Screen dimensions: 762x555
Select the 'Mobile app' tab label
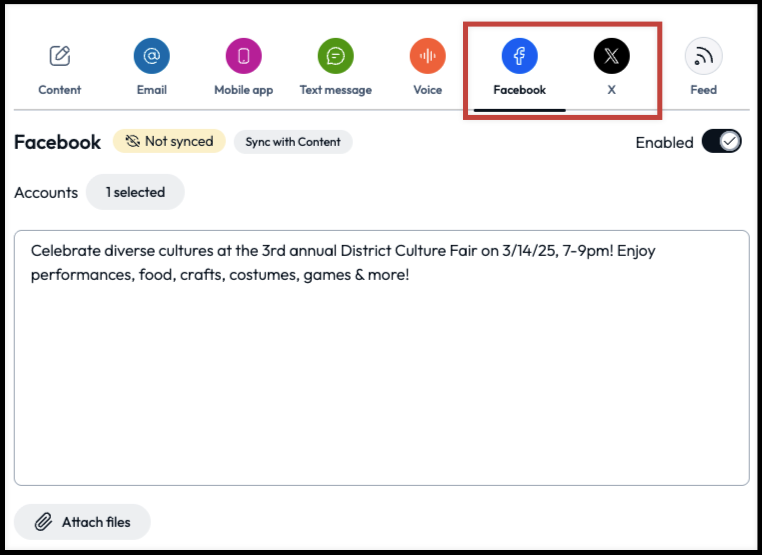(243, 90)
